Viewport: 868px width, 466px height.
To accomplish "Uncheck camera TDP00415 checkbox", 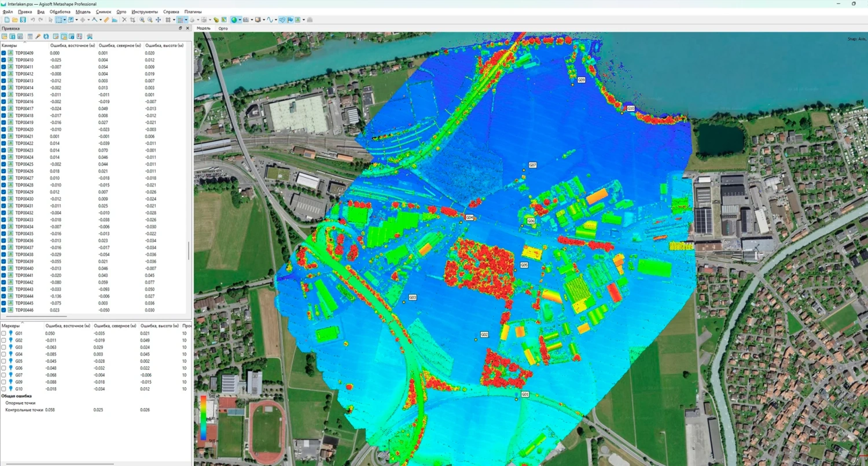I will [3, 95].
